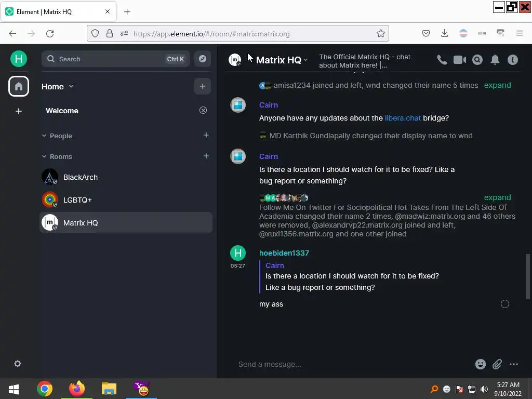Screen dimensions: 532x399
Task: Open the libera.chat link
Action: tap(403, 118)
